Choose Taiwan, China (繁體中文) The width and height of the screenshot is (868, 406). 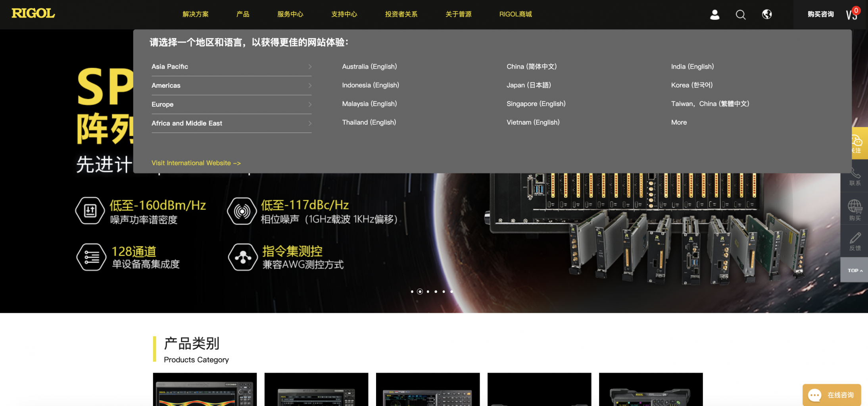pos(710,104)
